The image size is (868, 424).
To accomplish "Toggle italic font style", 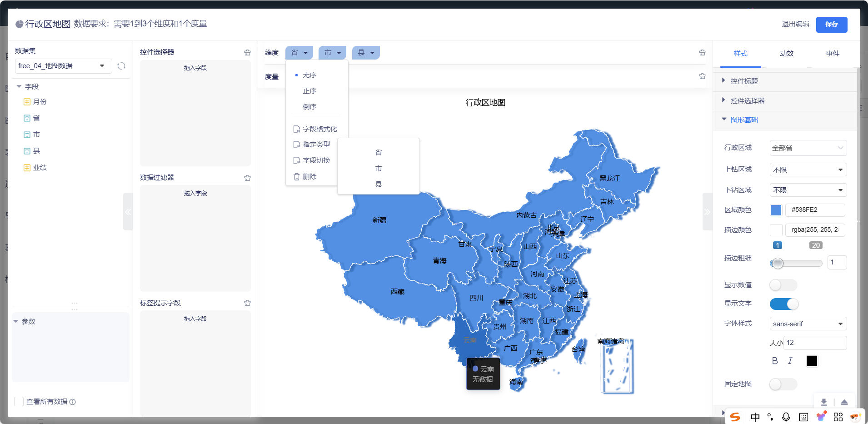I will click(790, 361).
